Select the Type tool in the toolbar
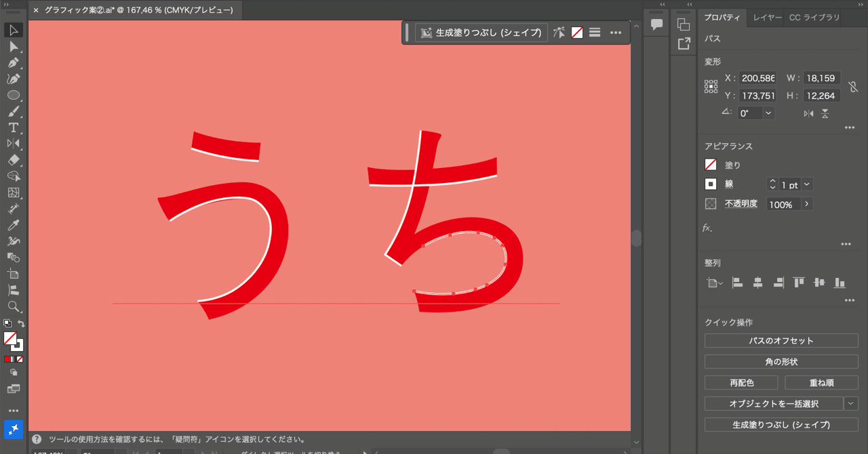The image size is (868, 454). click(x=14, y=127)
